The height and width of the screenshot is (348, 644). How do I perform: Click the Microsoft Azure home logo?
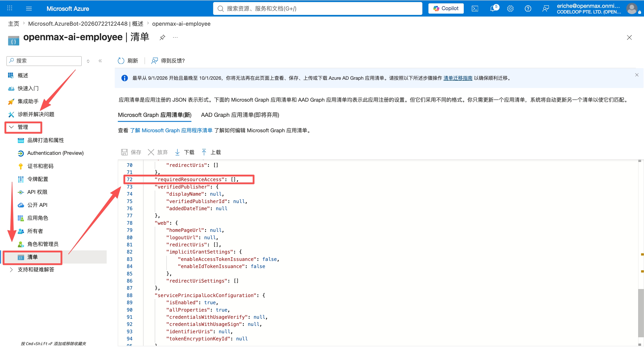[x=68, y=8]
